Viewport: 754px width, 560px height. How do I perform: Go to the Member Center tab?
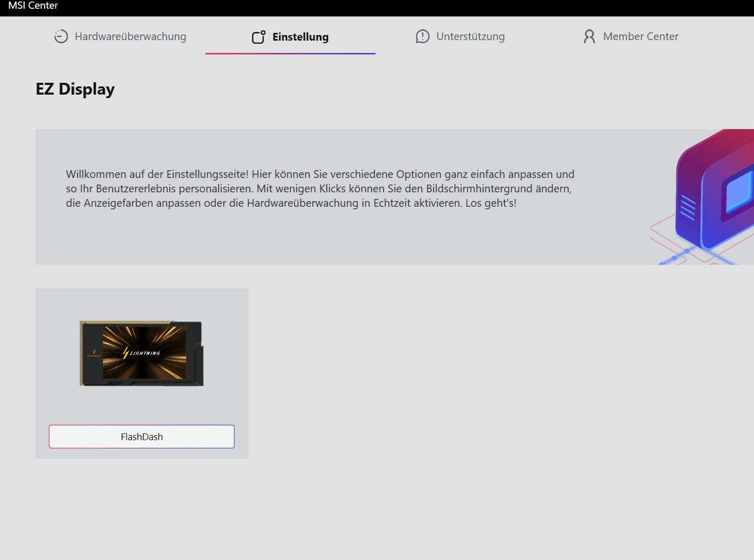pos(631,37)
